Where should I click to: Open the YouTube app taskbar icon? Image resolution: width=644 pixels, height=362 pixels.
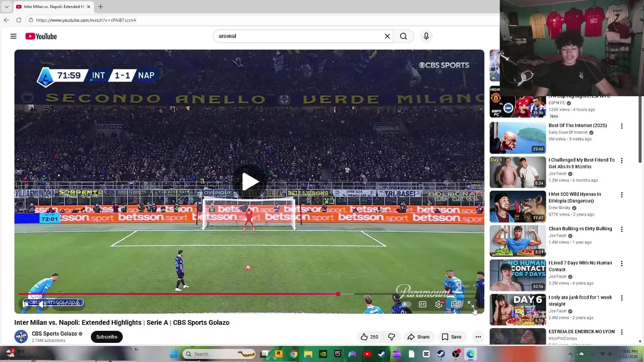(367, 354)
